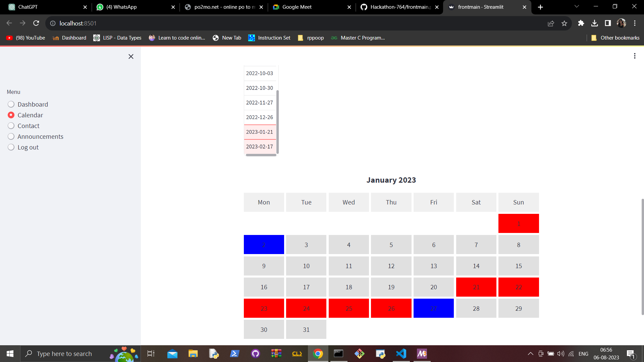Viewport: 644px width, 362px height.
Task: Open the Streamlit three-dot main menu
Action: coord(634,56)
